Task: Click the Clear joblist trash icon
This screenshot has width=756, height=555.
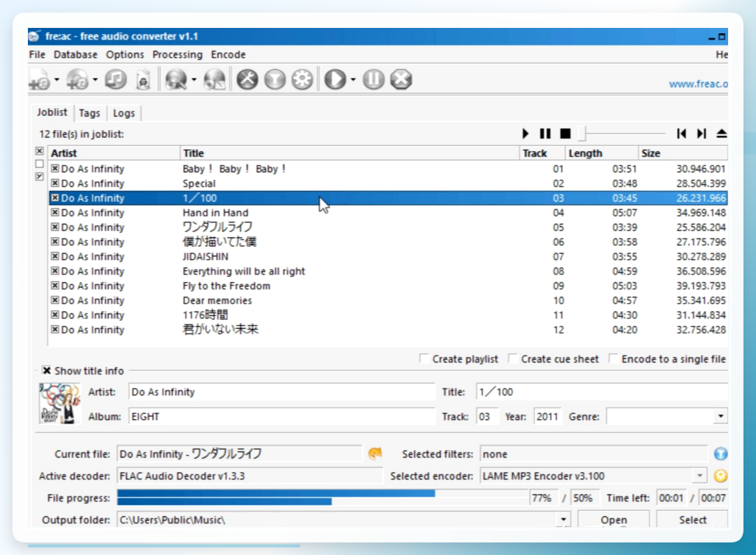Action: tap(143, 79)
